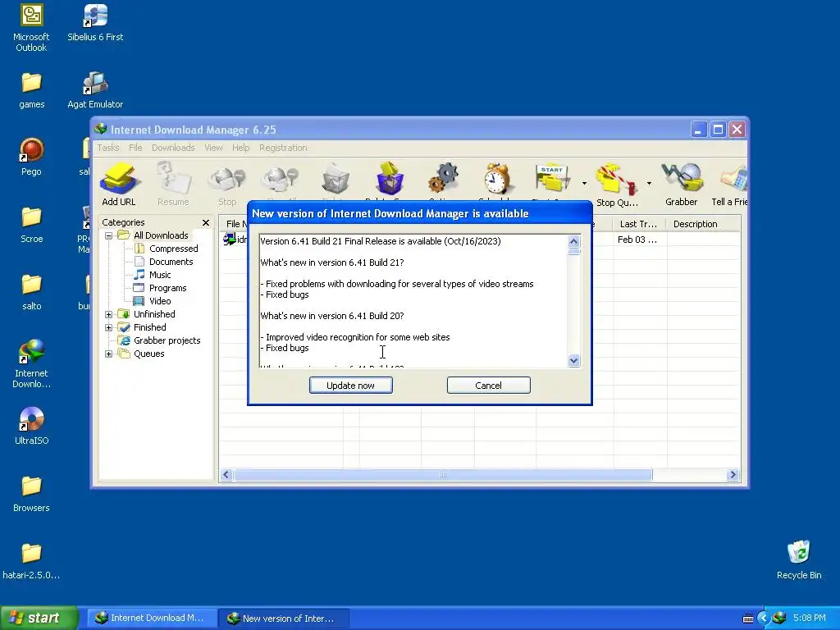Click the Windows start button
The width and height of the screenshot is (840, 630).
click(x=39, y=618)
